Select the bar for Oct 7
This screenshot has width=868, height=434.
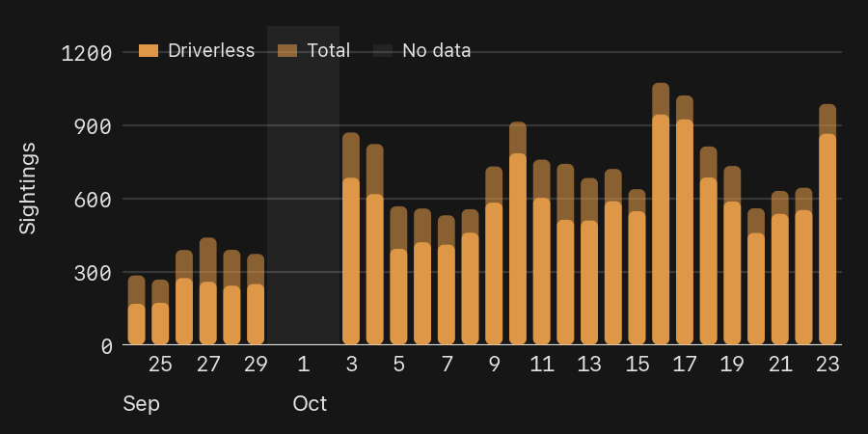point(447,280)
